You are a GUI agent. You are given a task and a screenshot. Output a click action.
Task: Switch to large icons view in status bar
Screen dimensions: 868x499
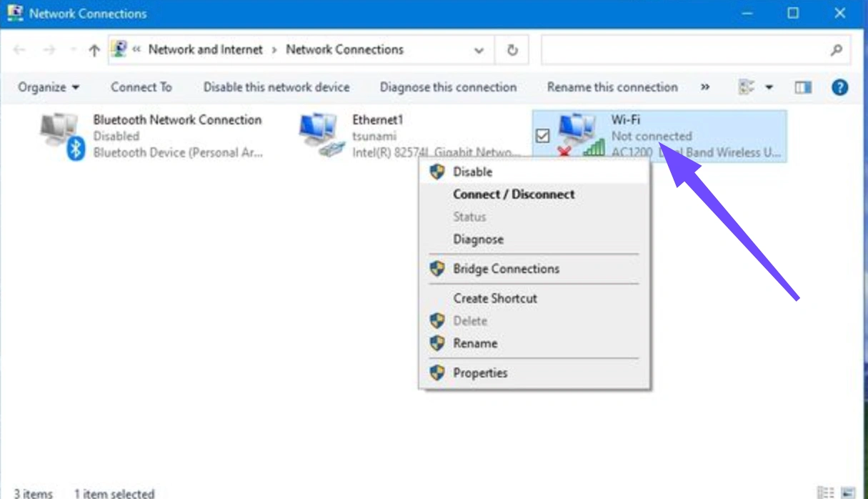[848, 493]
